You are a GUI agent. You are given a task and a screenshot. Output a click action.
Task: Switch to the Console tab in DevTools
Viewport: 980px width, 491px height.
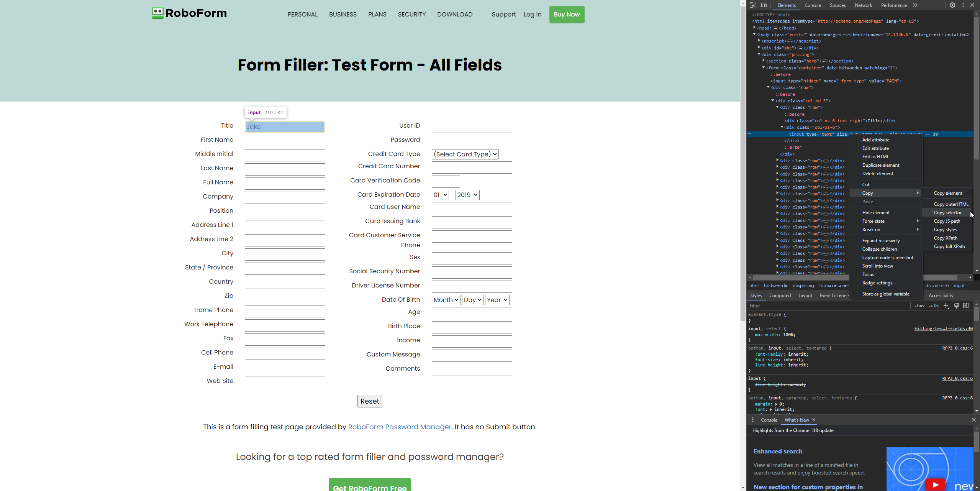813,5
